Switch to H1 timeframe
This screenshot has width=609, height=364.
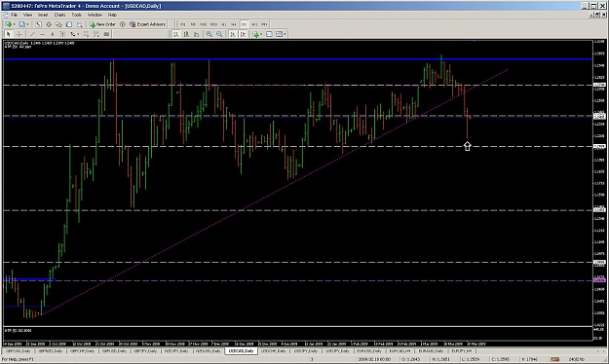click(223, 24)
